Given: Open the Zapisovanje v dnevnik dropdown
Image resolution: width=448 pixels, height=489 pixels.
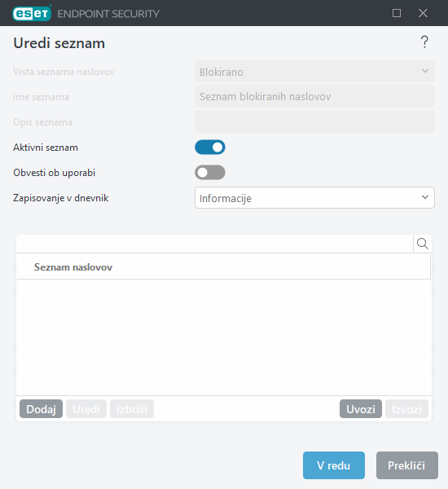Looking at the screenshot, I should pyautogui.click(x=314, y=198).
